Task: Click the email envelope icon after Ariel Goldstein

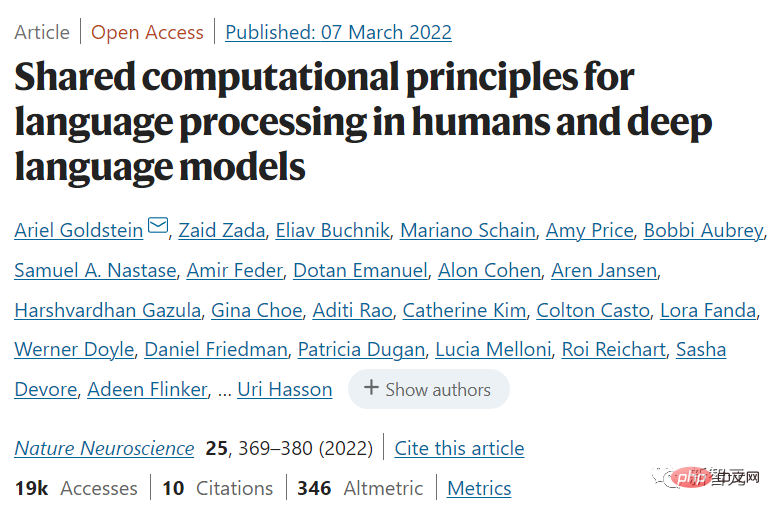Action: [x=158, y=226]
